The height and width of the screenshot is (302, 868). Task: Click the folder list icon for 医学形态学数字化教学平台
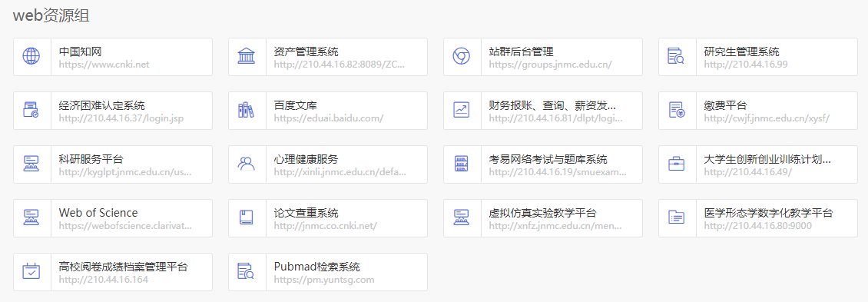click(676, 217)
